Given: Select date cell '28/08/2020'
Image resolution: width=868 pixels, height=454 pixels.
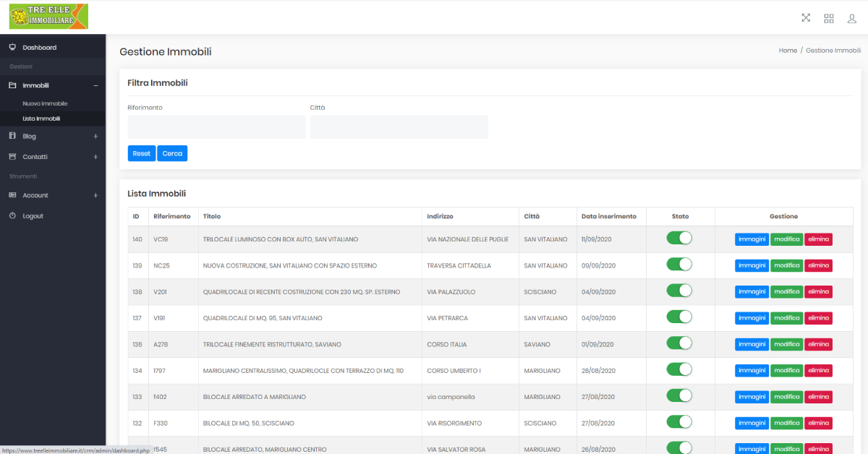Looking at the screenshot, I should pyautogui.click(x=598, y=371).
